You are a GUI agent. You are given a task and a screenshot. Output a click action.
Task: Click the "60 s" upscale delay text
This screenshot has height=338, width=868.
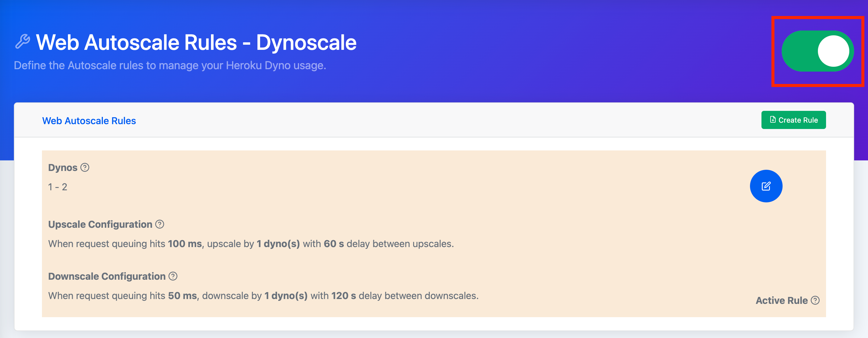[x=333, y=244]
